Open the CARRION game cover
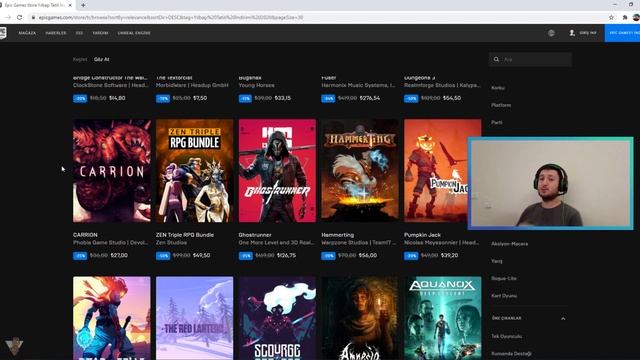This screenshot has height=360, width=640. (111, 171)
